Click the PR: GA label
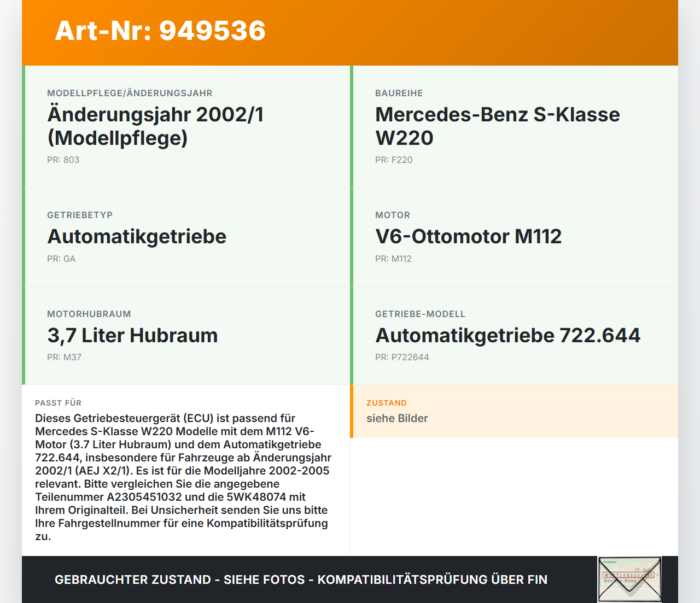Image resolution: width=700 pixels, height=603 pixels. tap(61, 258)
